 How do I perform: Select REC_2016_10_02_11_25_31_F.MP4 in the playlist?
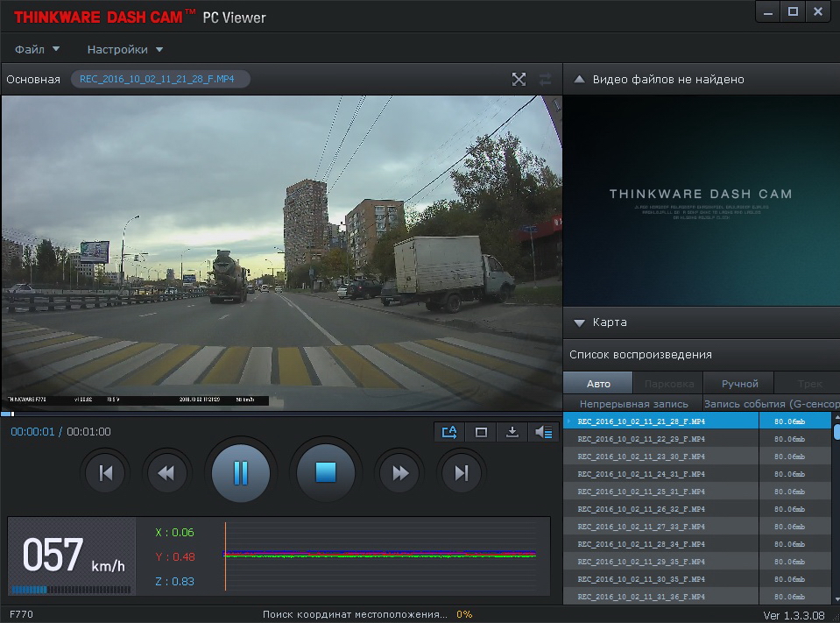pyautogui.click(x=697, y=492)
